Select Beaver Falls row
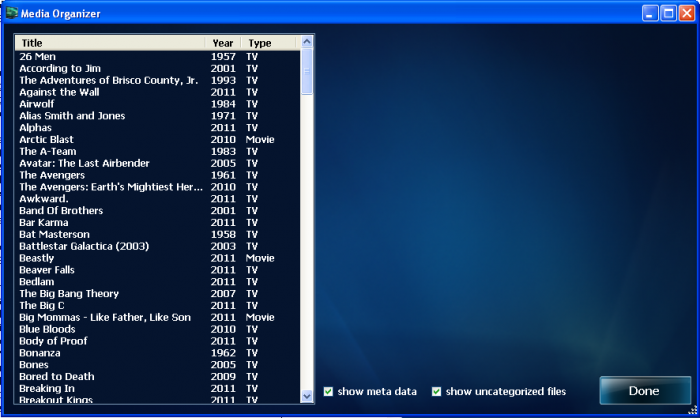The width and height of the screenshot is (700, 418). (158, 270)
